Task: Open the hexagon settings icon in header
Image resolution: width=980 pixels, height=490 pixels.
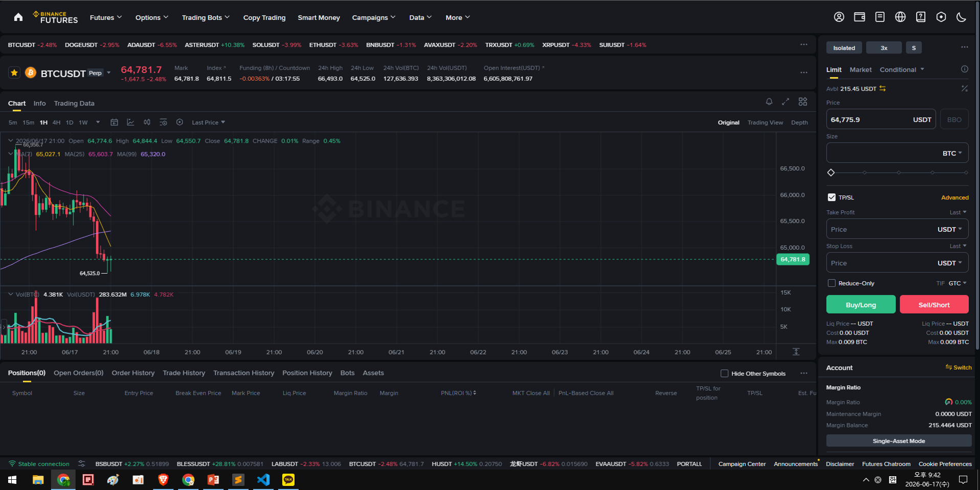Action: [x=941, y=17]
